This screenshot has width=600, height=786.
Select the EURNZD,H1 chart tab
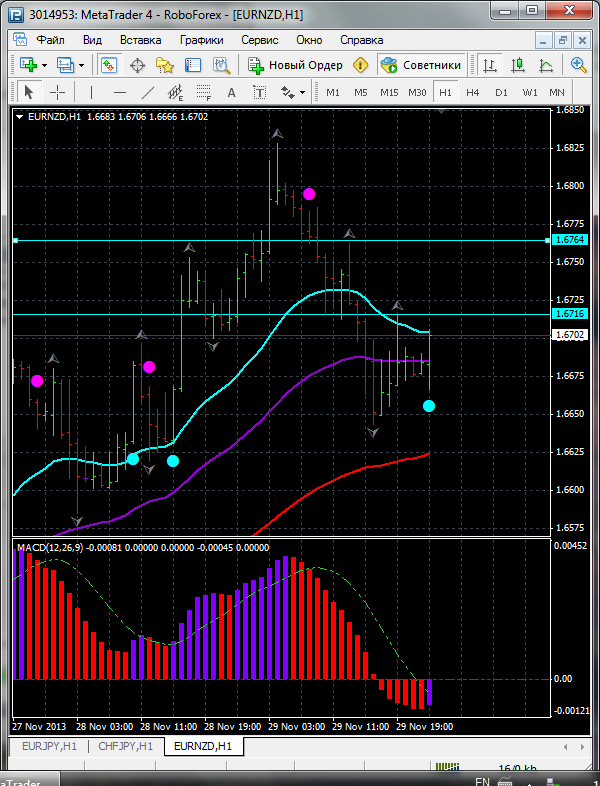(203, 746)
